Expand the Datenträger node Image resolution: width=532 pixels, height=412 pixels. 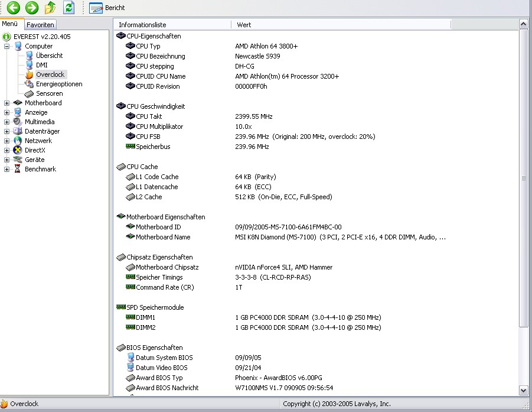pyautogui.click(x=6, y=131)
